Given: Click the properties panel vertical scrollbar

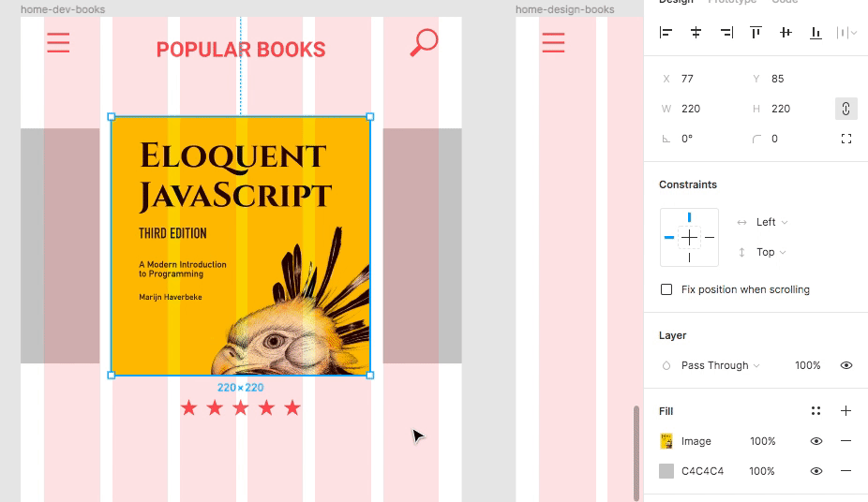Looking at the screenshot, I should 636,452.
